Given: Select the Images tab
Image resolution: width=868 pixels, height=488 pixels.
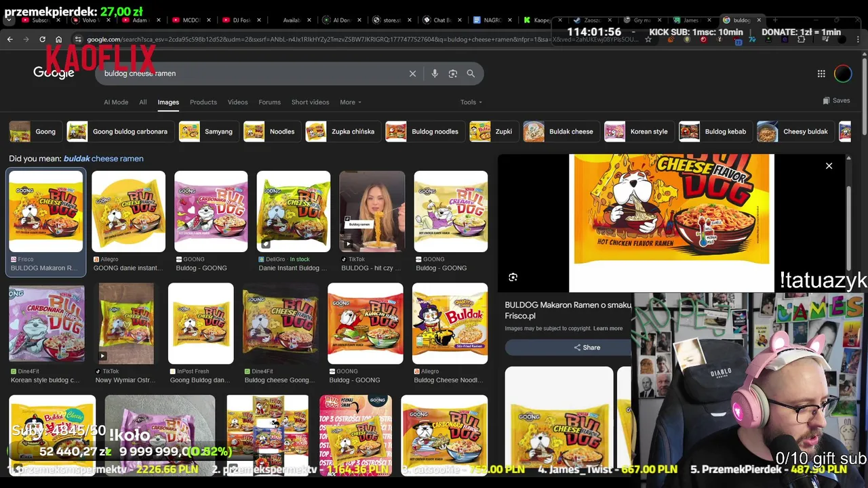Looking at the screenshot, I should (168, 102).
